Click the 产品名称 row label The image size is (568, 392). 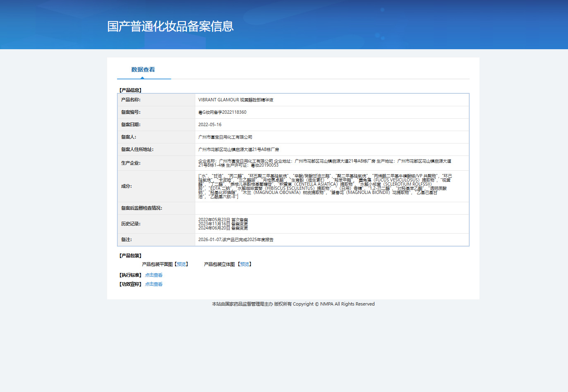(x=131, y=100)
